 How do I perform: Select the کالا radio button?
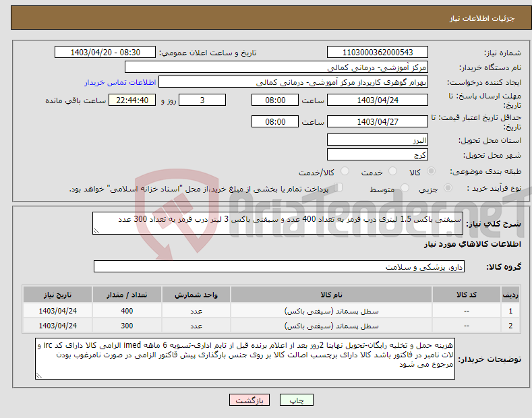click(x=432, y=171)
